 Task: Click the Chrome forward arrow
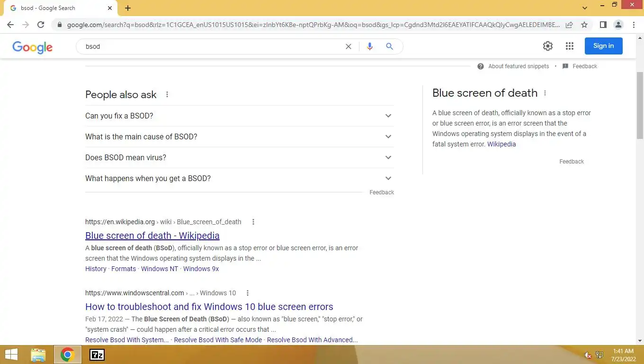click(x=26, y=25)
